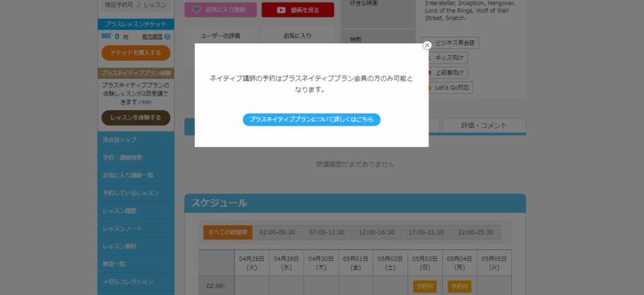Click the ticket icon beside 0 枚
The height and width of the screenshot is (295, 644).
(x=106, y=36)
